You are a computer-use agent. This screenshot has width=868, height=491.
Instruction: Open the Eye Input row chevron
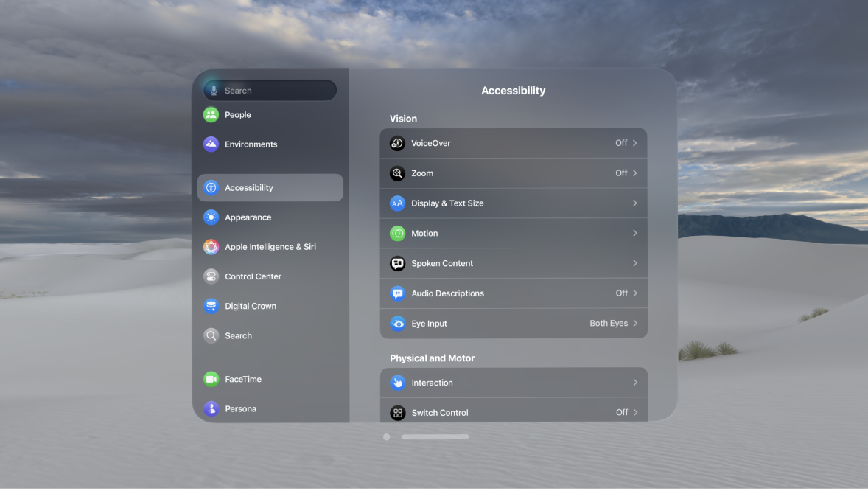coord(635,323)
